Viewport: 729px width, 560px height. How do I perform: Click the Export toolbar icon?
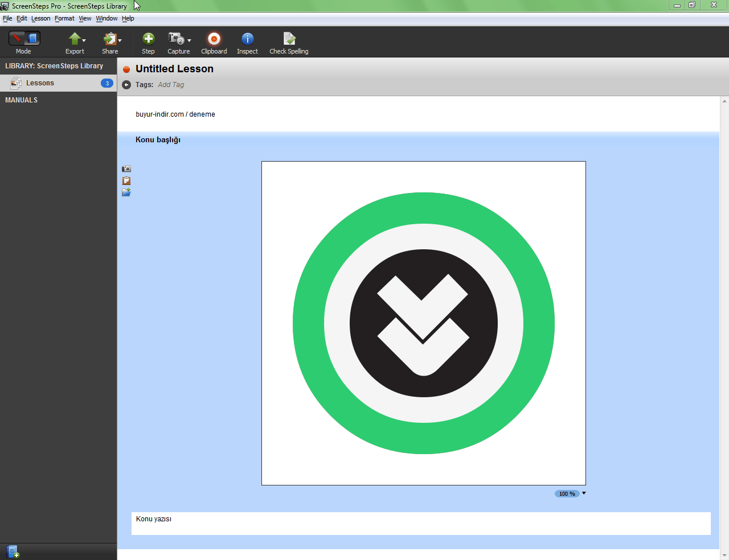tap(75, 38)
